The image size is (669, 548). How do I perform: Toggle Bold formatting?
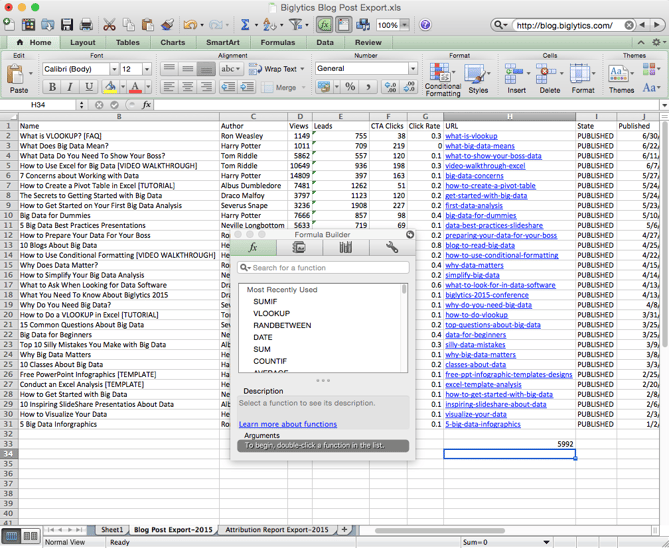(x=52, y=87)
